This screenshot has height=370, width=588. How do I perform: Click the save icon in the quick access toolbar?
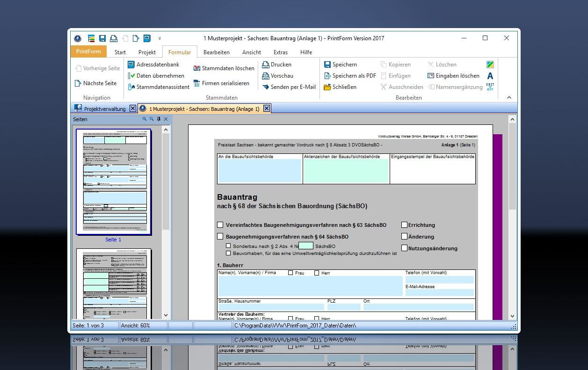coord(102,38)
